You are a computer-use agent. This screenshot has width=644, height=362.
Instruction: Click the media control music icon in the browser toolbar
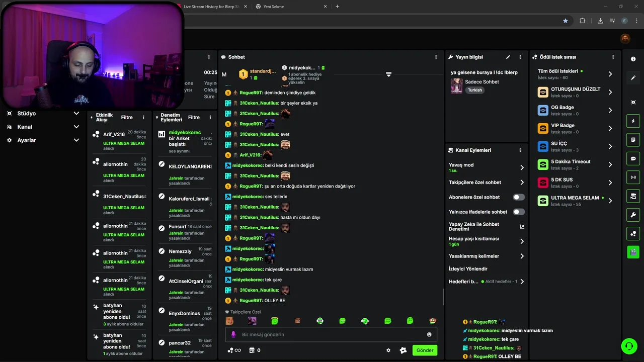[612, 21]
